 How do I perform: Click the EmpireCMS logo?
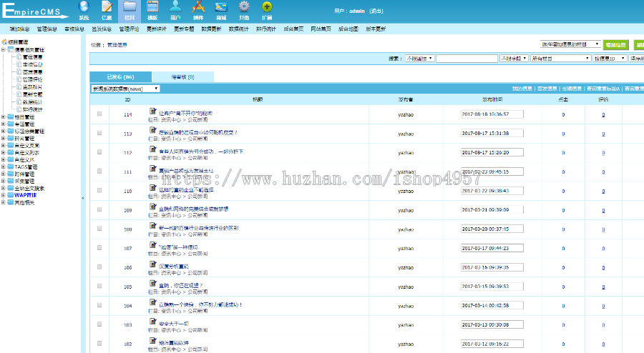click(34, 11)
